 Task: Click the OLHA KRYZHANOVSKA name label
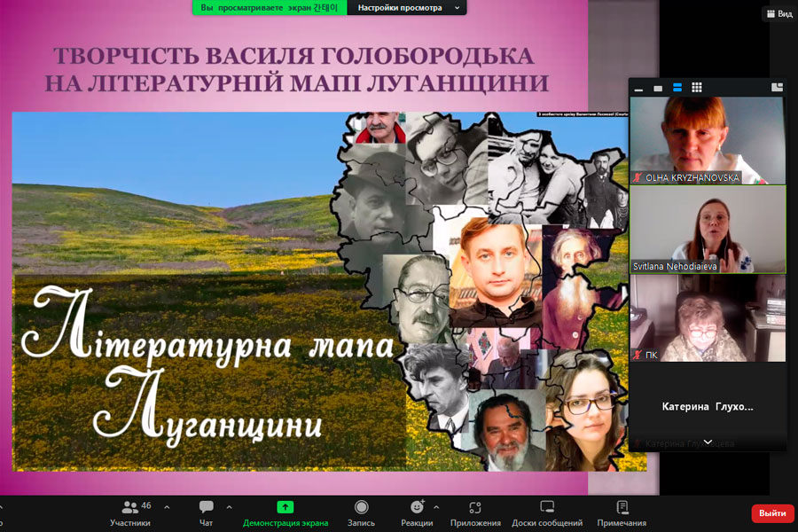tap(692, 177)
